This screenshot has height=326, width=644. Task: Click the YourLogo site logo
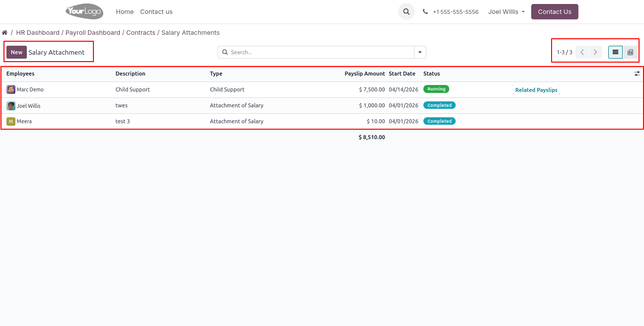(x=84, y=11)
